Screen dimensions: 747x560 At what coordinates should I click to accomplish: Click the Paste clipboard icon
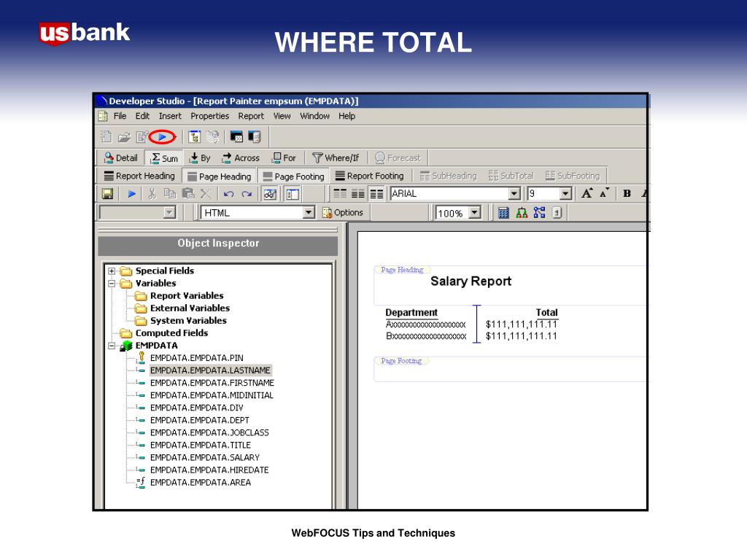pyautogui.click(x=188, y=194)
